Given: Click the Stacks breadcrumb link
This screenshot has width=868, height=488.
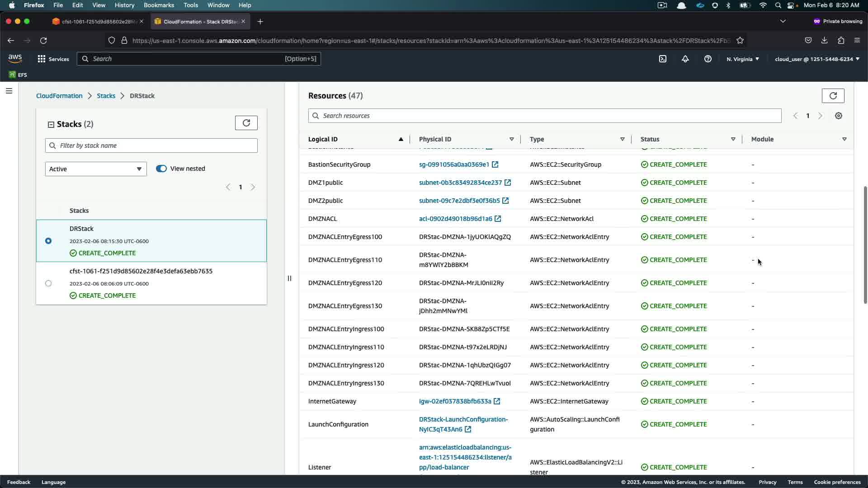Looking at the screenshot, I should [106, 96].
